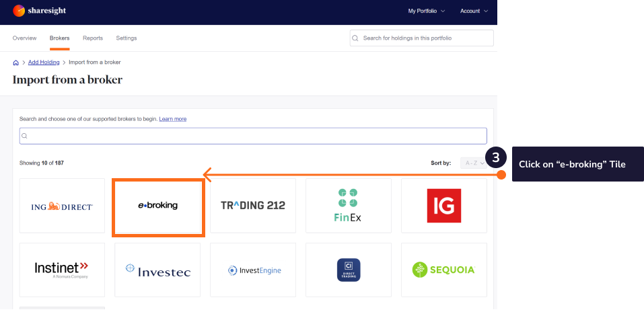Click the Import from a broker breadcrumb text
Image resolution: width=644 pixels, height=316 pixels.
(x=94, y=63)
